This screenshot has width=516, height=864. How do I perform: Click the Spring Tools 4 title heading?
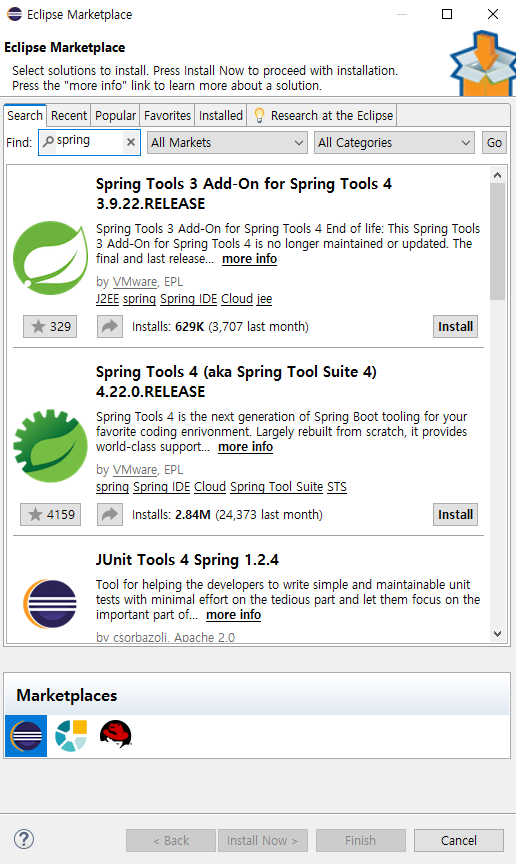pos(236,382)
